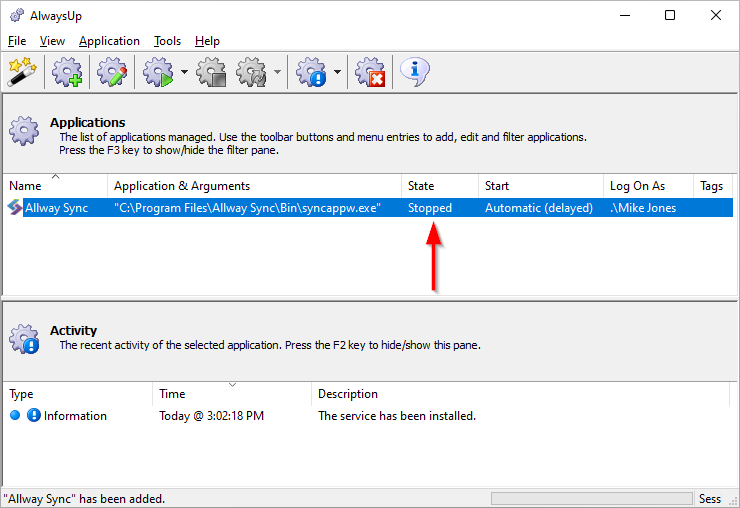The width and height of the screenshot is (740, 508).
Task: Click the status bar 'has been added' message
Action: pos(84,499)
